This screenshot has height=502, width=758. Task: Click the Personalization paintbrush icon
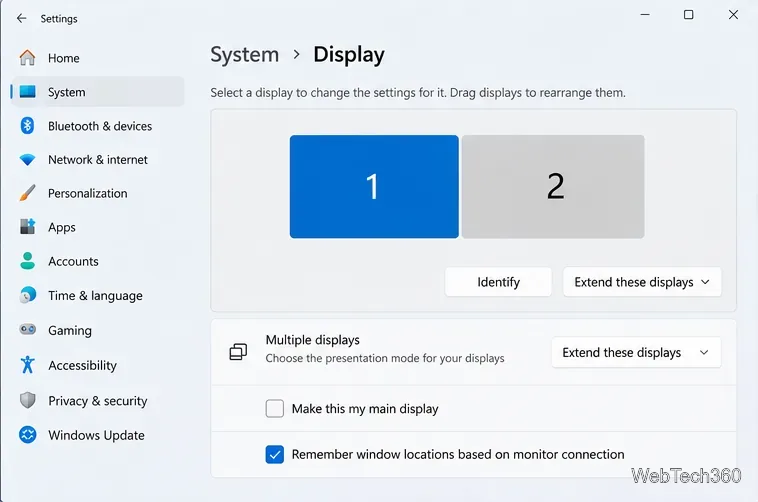[28, 193]
